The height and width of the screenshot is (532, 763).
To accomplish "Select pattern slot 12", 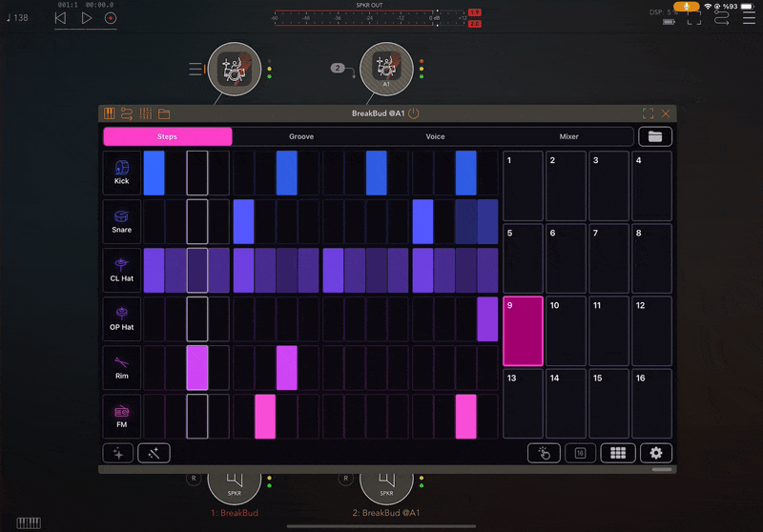I will tap(652, 331).
